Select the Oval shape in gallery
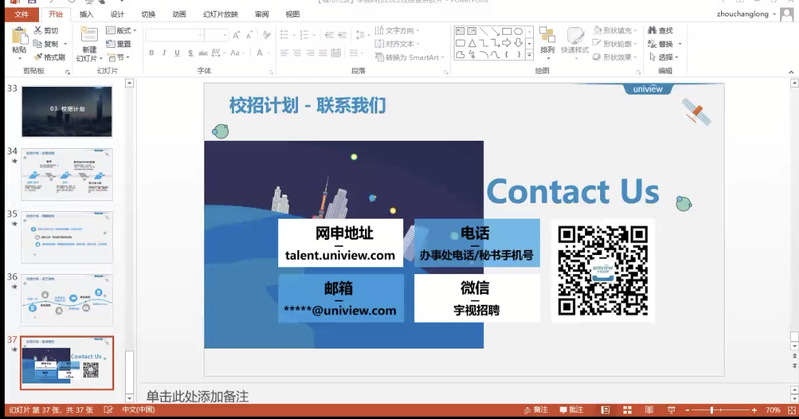 point(518,31)
